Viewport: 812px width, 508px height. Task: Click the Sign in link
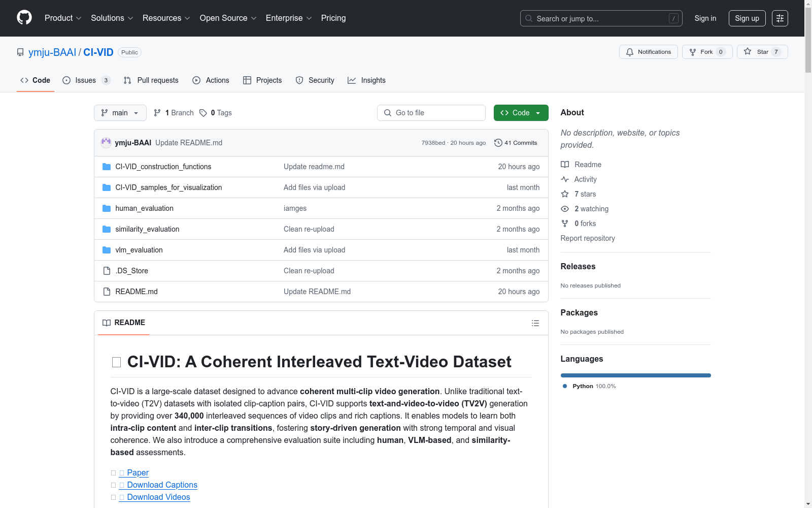(705, 18)
